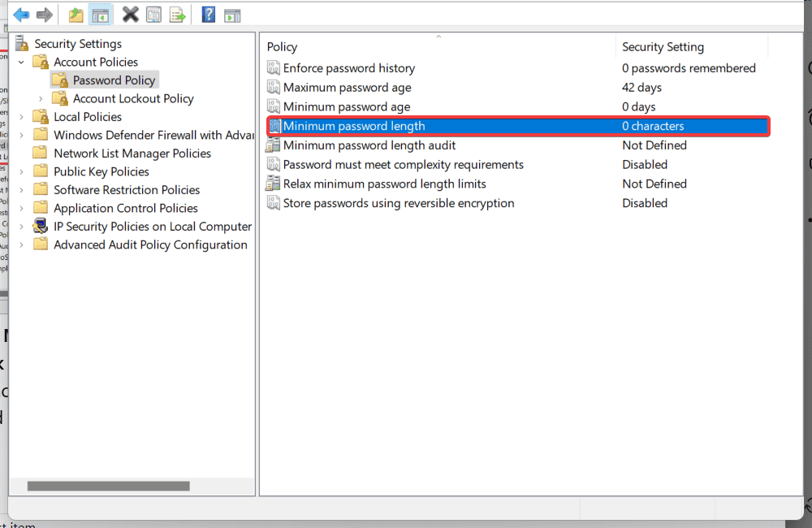Expand the Account Lockout Policy node
Image resolution: width=812 pixels, height=528 pixels.
41,98
